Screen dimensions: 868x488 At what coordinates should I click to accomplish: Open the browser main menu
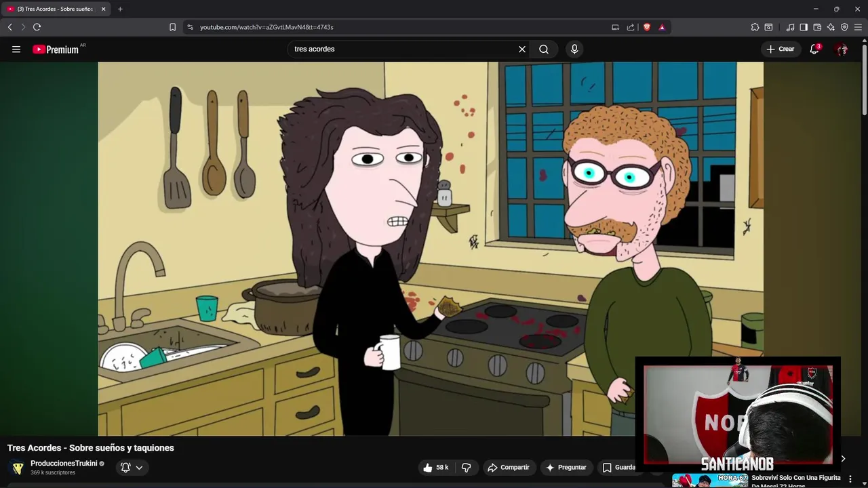(858, 27)
